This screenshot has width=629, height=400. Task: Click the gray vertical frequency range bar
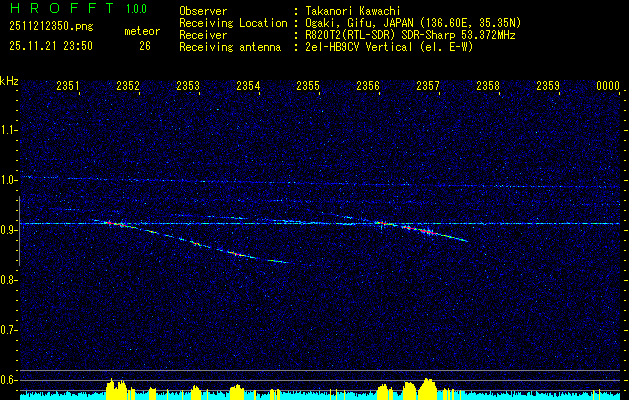pos(19,231)
